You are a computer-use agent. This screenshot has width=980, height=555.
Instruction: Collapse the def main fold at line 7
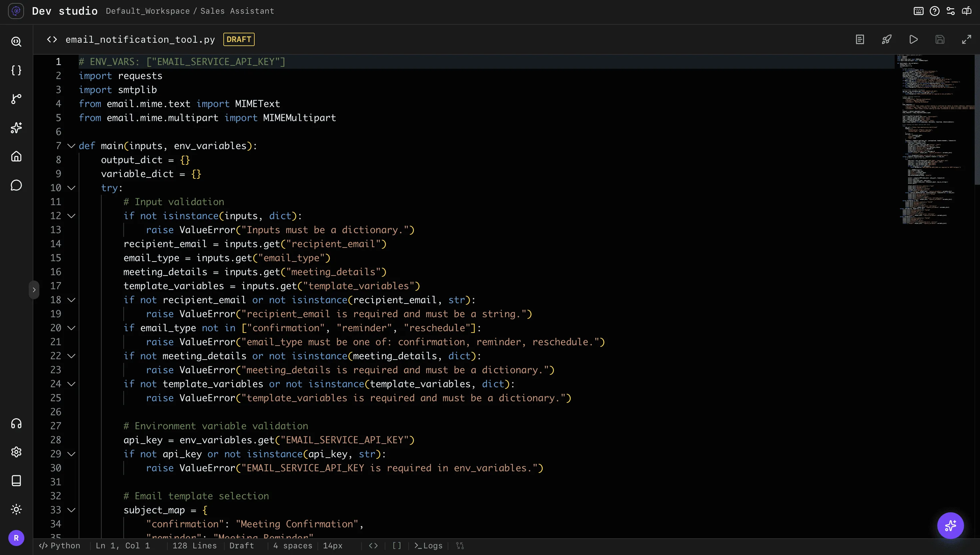(71, 146)
